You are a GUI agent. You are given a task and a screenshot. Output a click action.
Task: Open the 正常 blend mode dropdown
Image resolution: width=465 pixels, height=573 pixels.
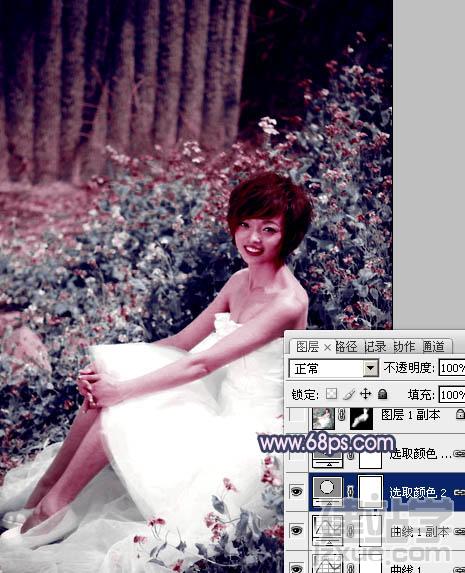coord(371,368)
